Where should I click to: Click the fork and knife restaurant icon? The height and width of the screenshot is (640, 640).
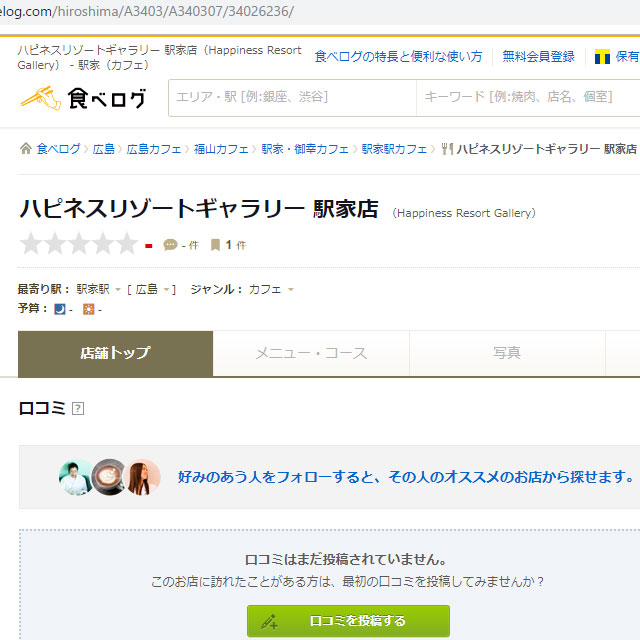[x=447, y=149]
